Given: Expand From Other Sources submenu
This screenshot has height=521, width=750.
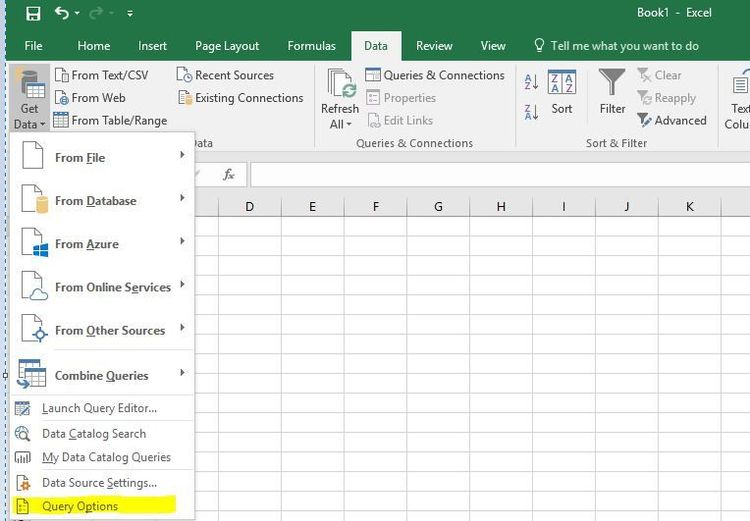Looking at the screenshot, I should [x=102, y=330].
